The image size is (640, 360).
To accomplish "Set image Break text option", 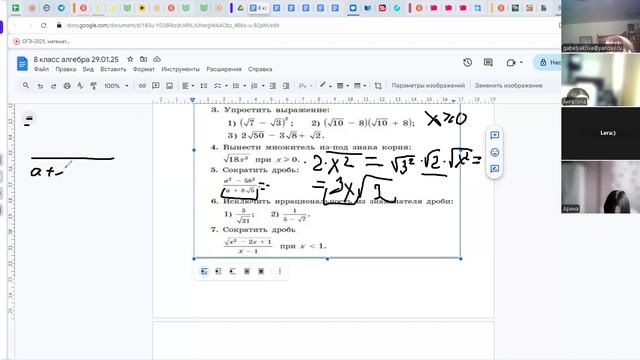I will coord(233,271).
